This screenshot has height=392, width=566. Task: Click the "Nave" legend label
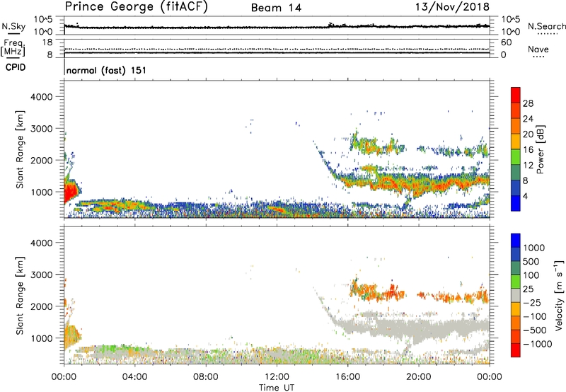tap(538, 49)
